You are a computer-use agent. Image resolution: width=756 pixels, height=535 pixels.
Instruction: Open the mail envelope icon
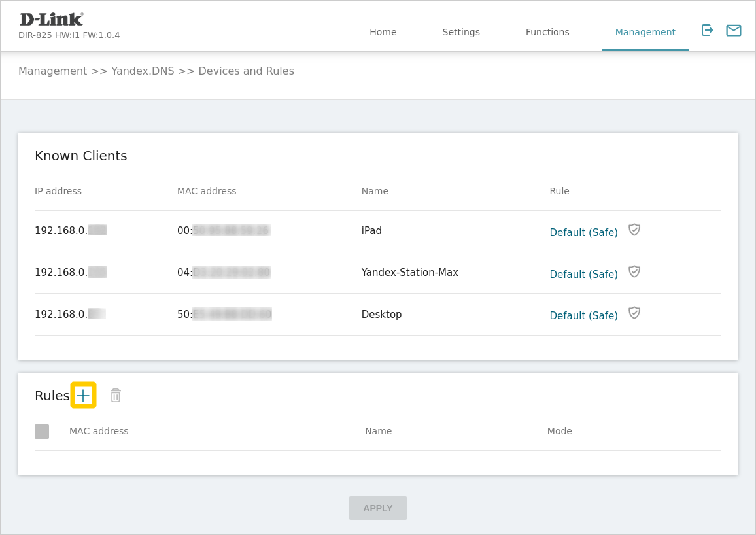click(733, 30)
